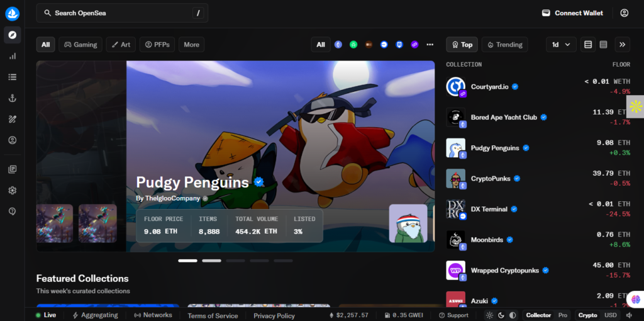Show prices in Crypto
Viewport: 644px width, 321px height.
coord(588,315)
